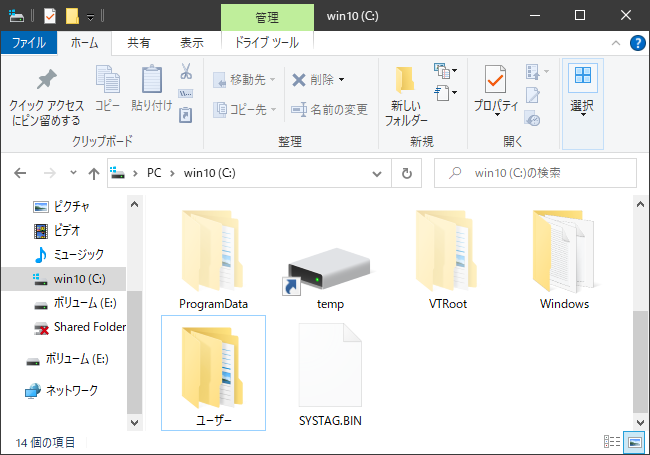
Task: Go forward with the right arrow
Action: point(50,173)
